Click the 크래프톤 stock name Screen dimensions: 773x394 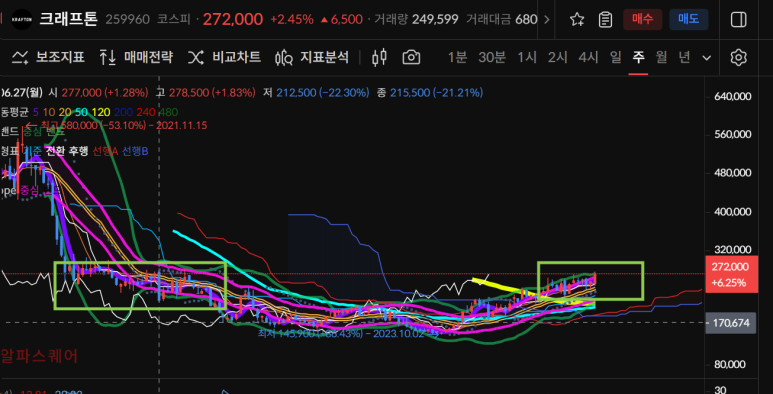pyautogui.click(x=69, y=19)
